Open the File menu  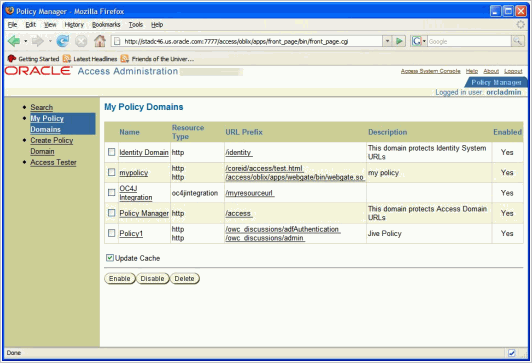coord(12,24)
